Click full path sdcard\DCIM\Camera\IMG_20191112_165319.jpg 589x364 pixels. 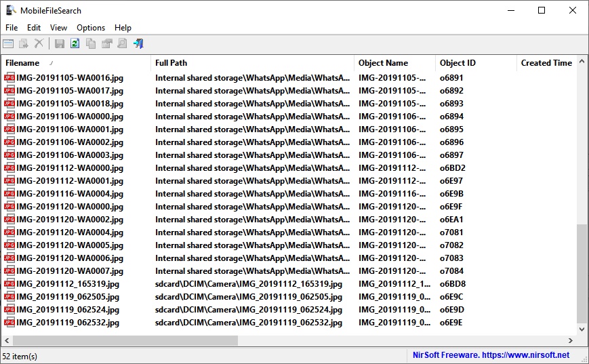pos(249,284)
